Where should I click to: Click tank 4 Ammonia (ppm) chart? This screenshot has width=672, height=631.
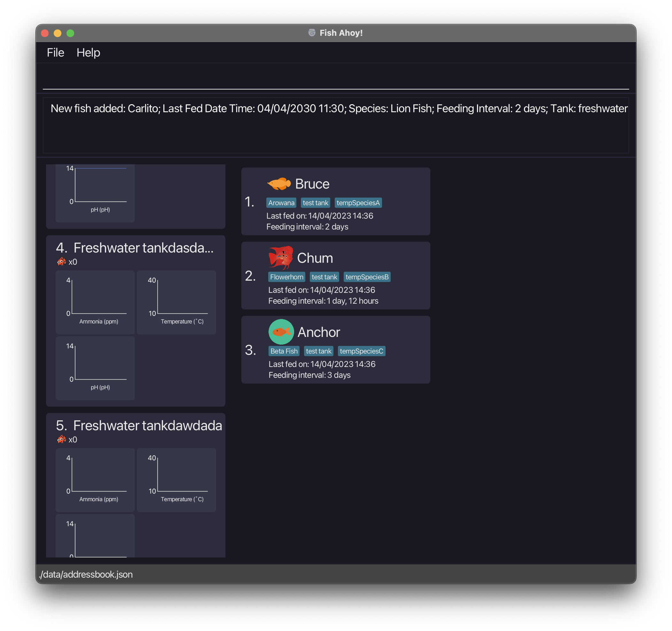95,302
